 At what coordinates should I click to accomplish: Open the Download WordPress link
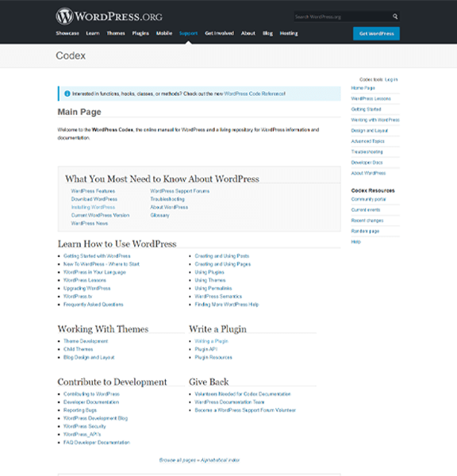click(94, 199)
